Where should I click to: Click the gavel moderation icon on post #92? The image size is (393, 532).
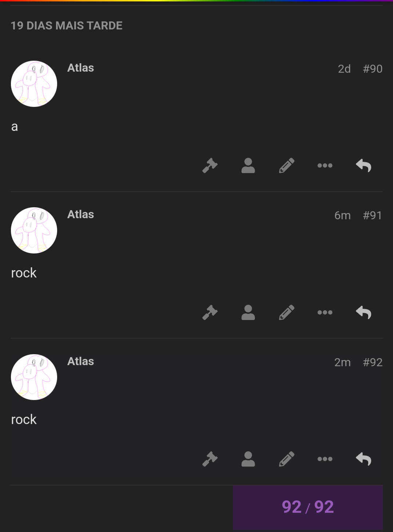(210, 459)
